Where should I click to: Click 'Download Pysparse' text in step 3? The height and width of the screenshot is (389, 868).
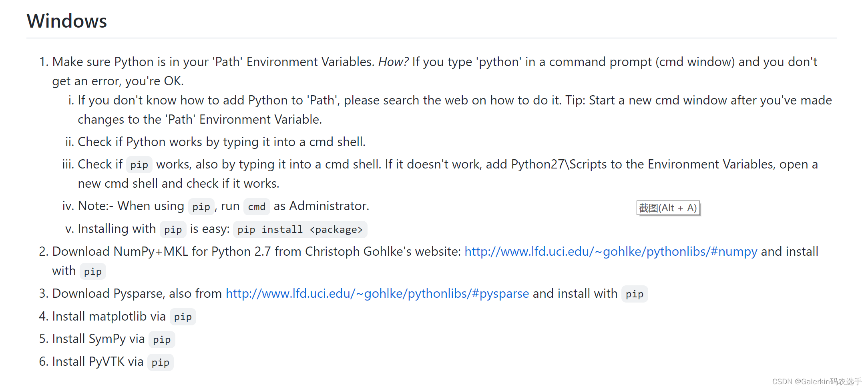(108, 294)
